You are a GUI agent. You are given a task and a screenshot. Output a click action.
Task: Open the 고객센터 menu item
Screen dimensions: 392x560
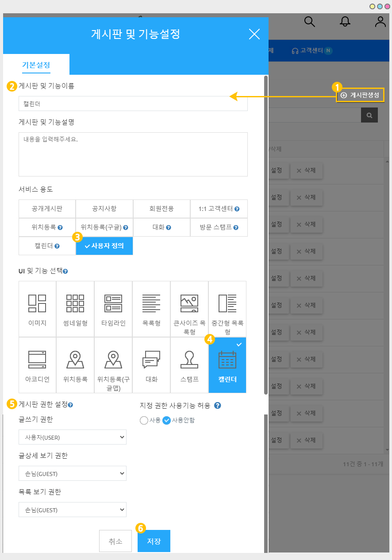click(311, 51)
